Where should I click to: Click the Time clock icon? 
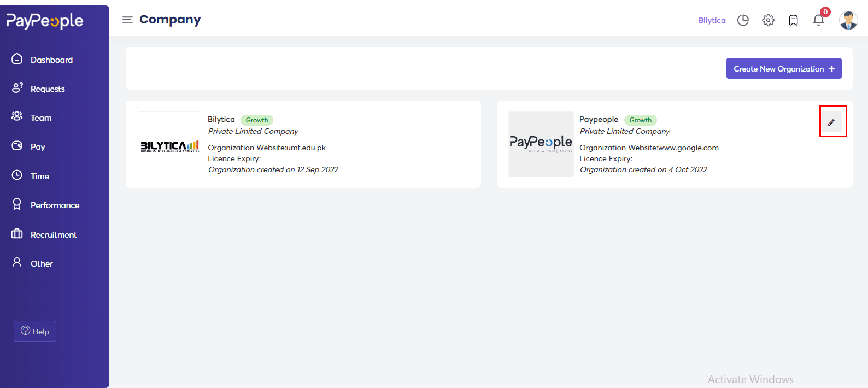point(17,175)
